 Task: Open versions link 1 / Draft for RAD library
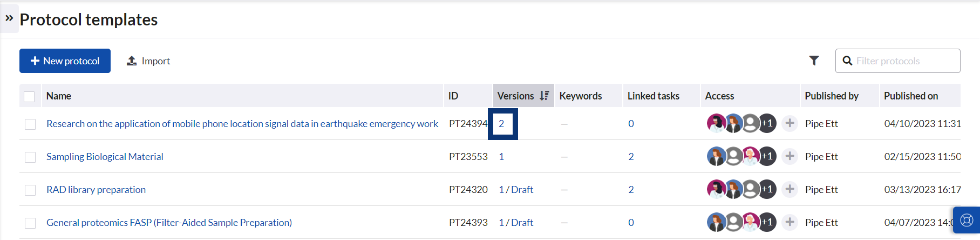[x=516, y=190]
